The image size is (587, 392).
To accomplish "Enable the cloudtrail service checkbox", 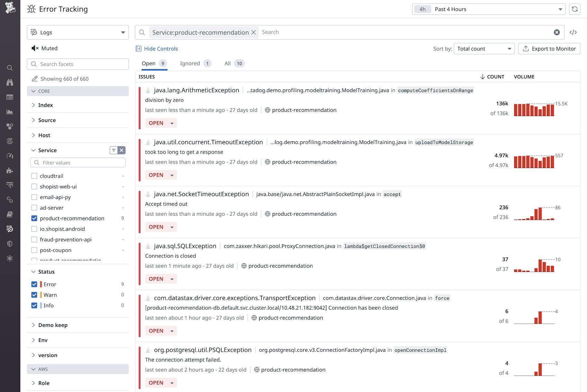I will click(34, 176).
